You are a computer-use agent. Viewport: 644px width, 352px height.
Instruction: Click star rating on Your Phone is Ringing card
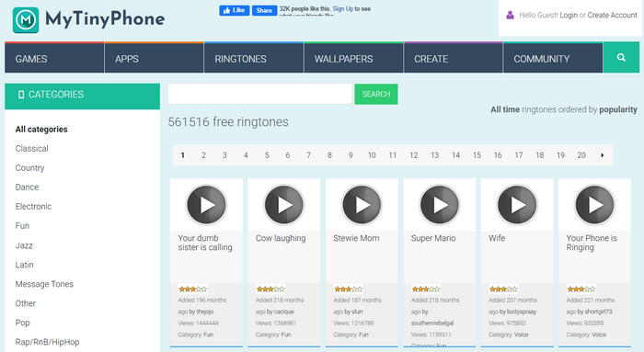click(x=581, y=290)
